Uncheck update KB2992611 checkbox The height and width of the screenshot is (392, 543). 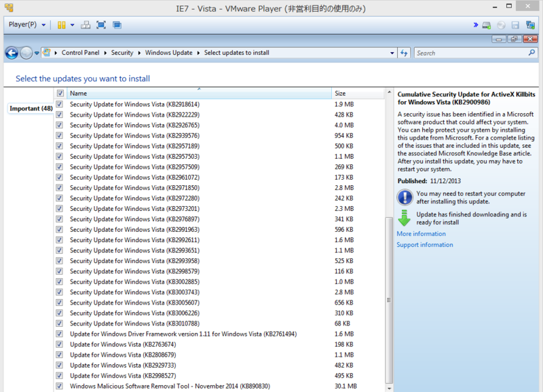click(60, 240)
